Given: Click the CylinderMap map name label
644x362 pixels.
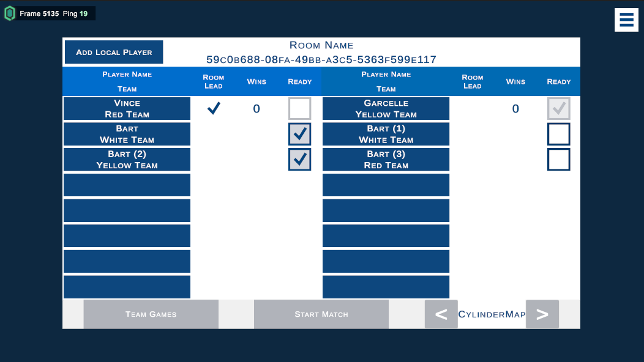Looking at the screenshot, I should [492, 314].
